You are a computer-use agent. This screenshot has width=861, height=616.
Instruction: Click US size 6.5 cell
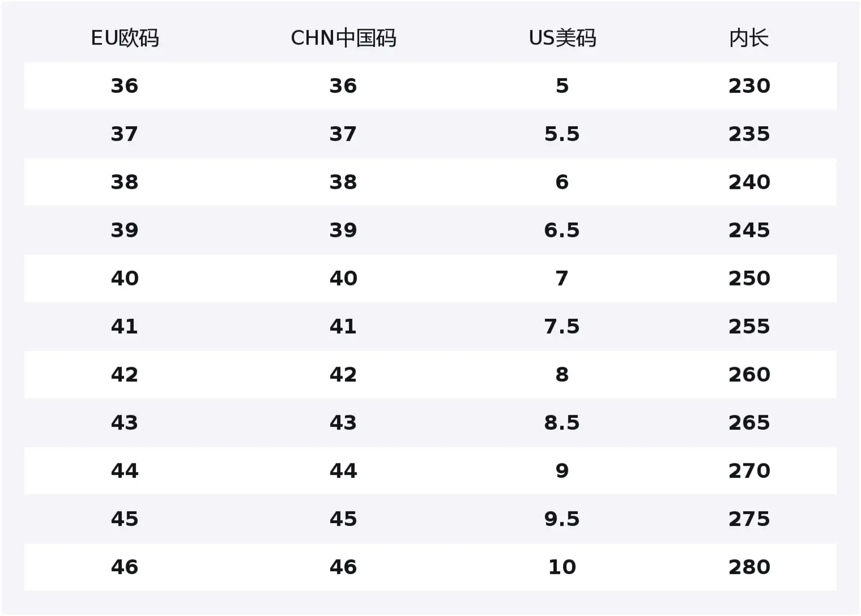[x=562, y=231]
